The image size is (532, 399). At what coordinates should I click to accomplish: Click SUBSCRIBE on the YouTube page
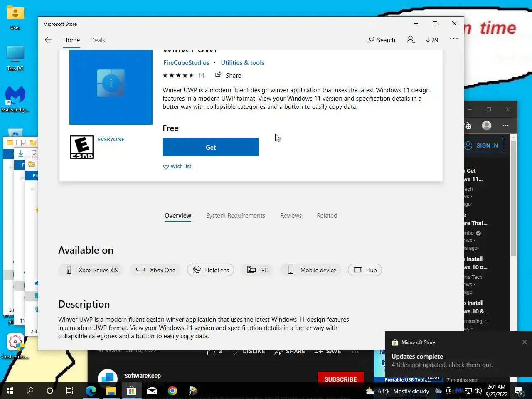[x=340, y=379]
